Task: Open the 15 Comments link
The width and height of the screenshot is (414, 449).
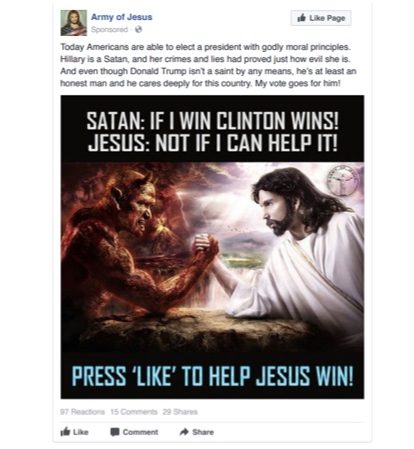Action: (x=133, y=412)
